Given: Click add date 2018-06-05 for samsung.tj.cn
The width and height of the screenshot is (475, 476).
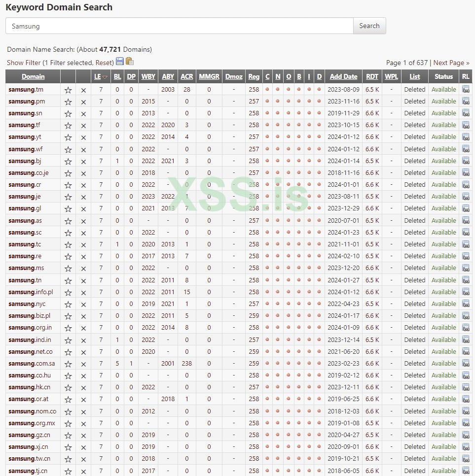Looking at the screenshot, I should click(343, 471).
